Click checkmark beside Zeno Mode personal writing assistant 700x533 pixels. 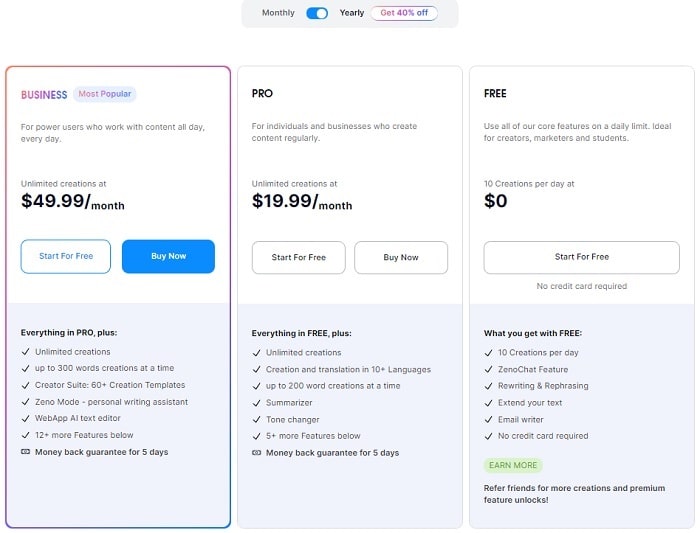coord(26,402)
